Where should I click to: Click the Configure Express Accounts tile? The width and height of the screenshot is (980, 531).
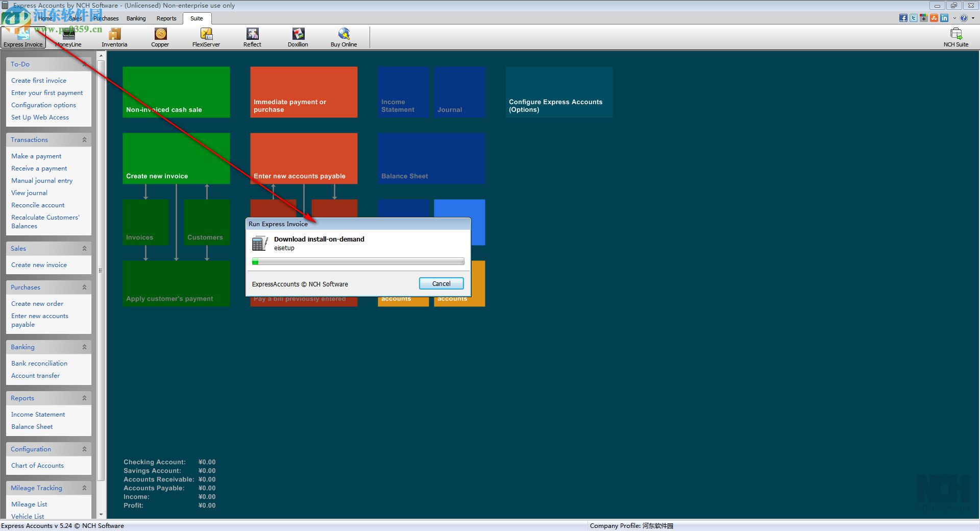point(559,92)
